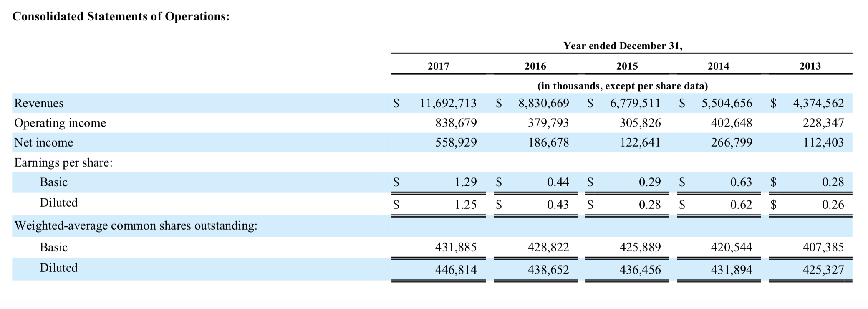Viewport: 868px width, 309px height.
Task: Click the Revenues row label
Action: pyautogui.click(x=39, y=103)
